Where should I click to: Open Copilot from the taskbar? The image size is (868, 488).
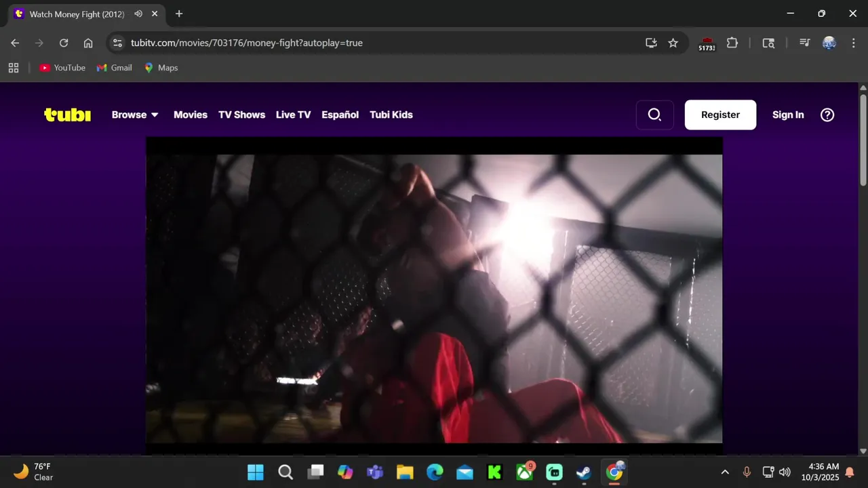tap(345, 472)
